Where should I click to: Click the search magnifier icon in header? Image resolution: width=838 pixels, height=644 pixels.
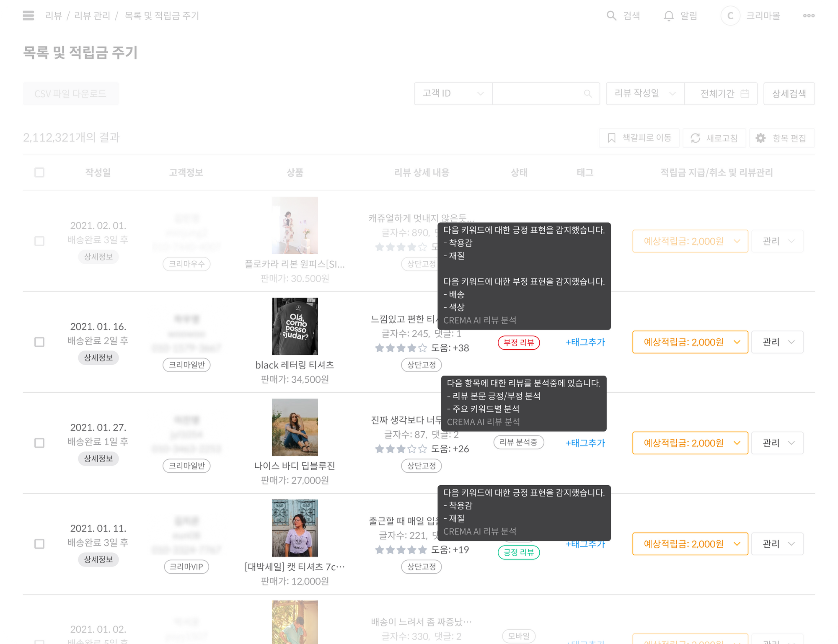(x=611, y=16)
